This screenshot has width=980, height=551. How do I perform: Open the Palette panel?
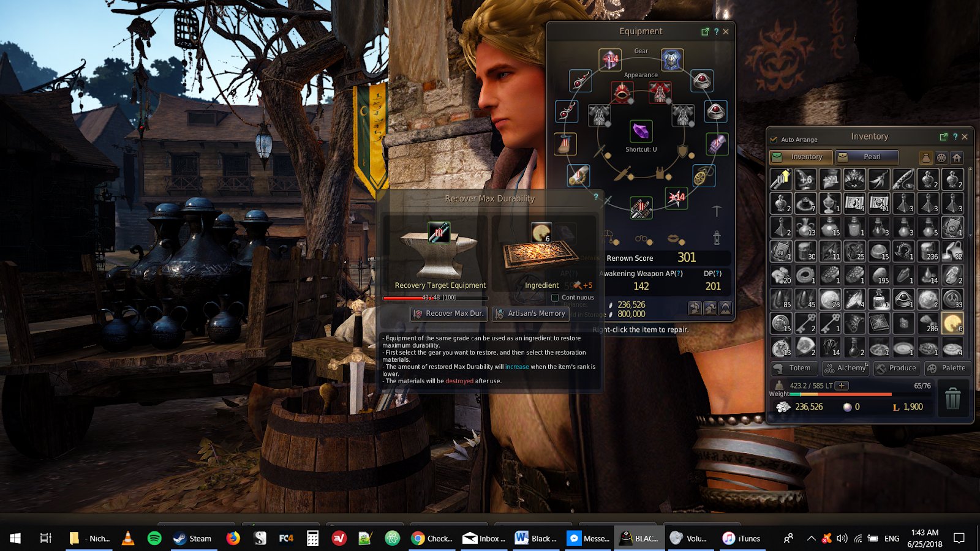[x=948, y=368]
